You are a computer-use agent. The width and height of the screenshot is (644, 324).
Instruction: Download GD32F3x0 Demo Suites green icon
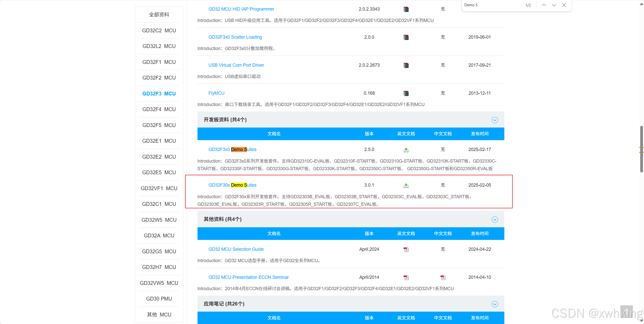pos(406,150)
